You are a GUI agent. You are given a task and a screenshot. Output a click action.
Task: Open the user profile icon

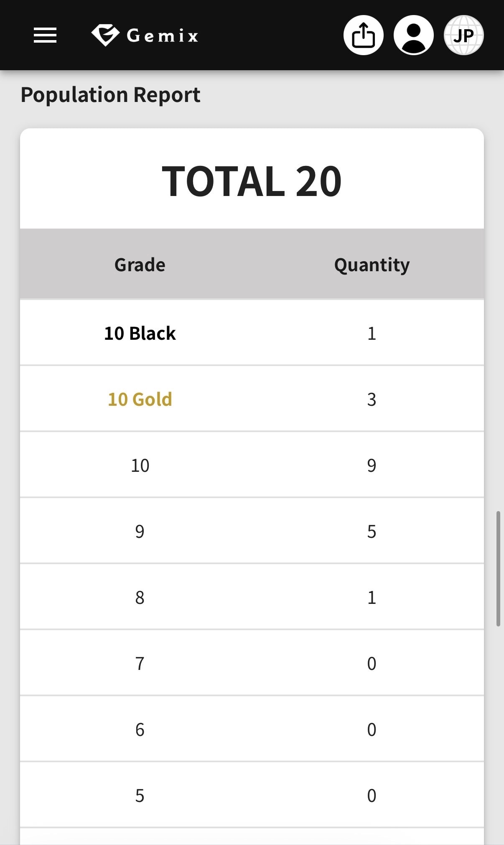[413, 35]
